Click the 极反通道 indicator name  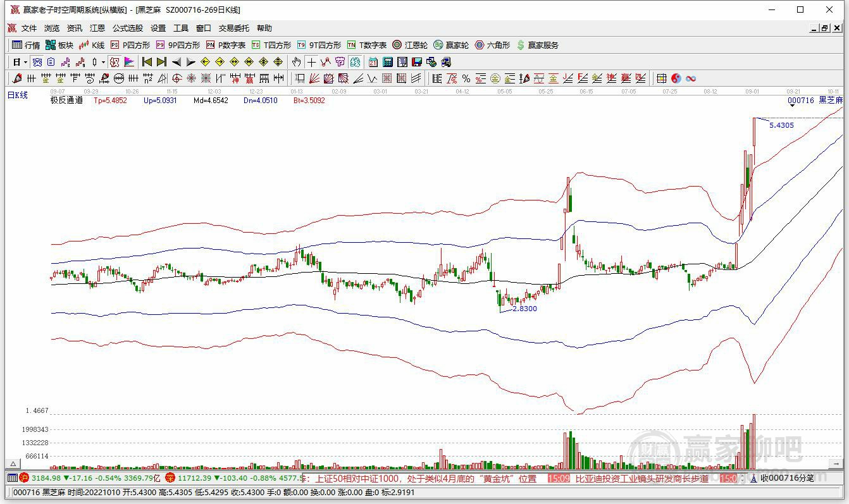click(66, 100)
